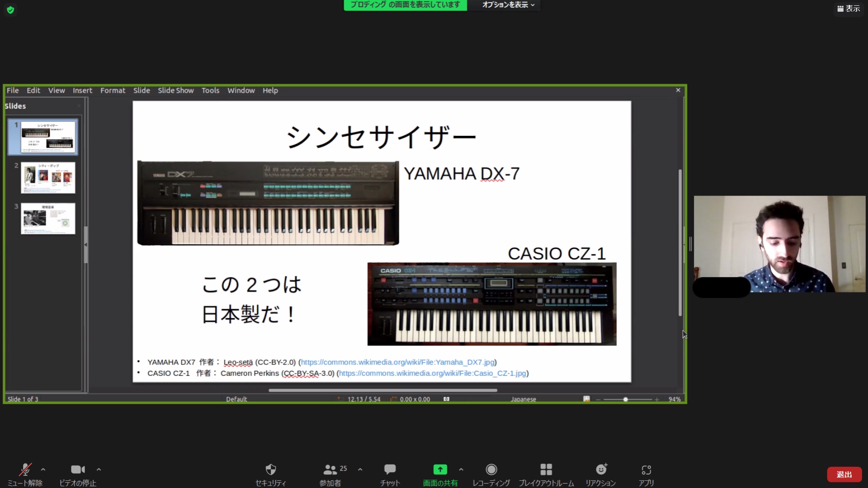Open the Slide Show menu

176,91
